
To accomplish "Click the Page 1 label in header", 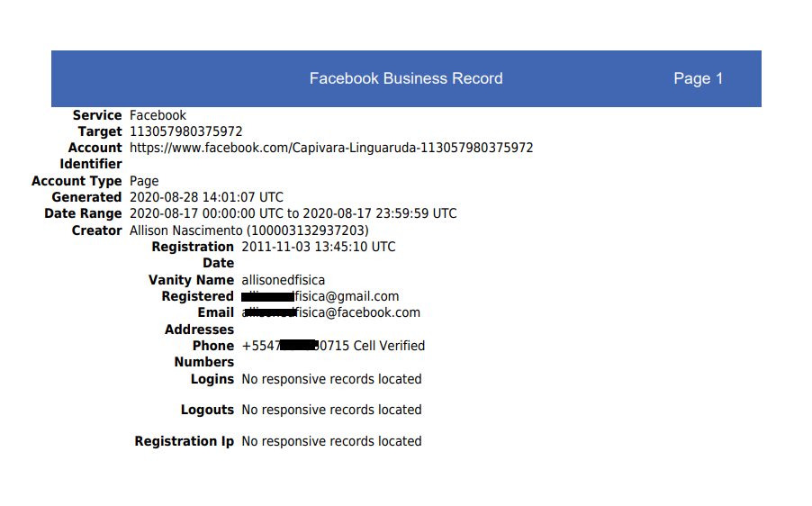I will 698,78.
